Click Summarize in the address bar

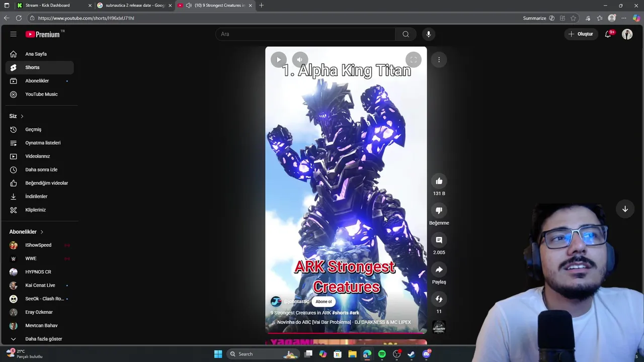534,18
